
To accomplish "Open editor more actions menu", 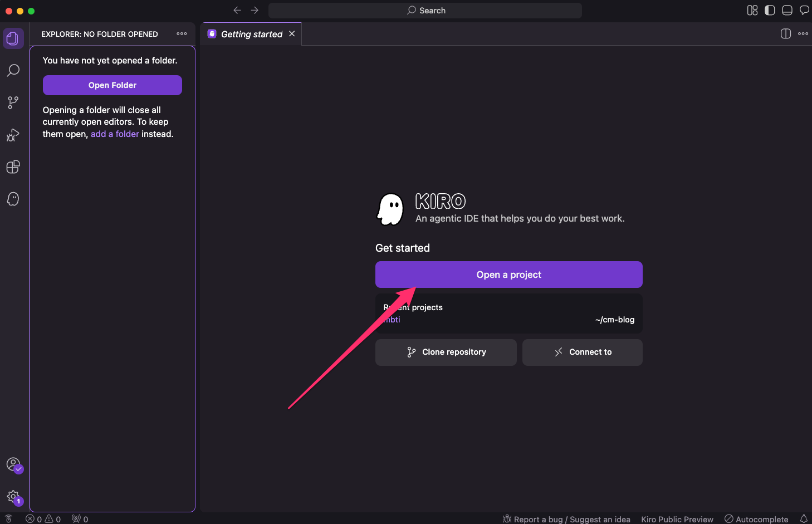I will [803, 33].
